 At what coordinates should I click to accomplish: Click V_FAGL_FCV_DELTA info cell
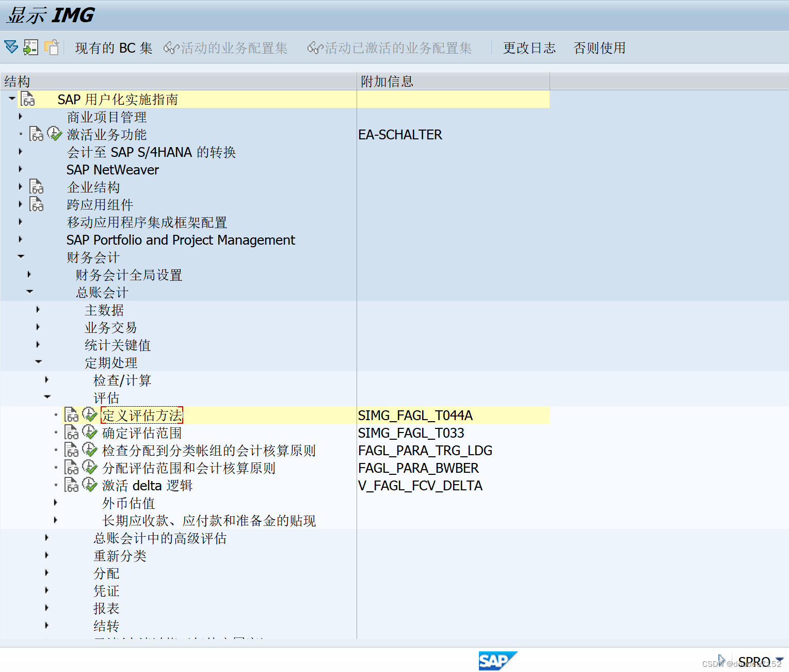click(x=421, y=486)
